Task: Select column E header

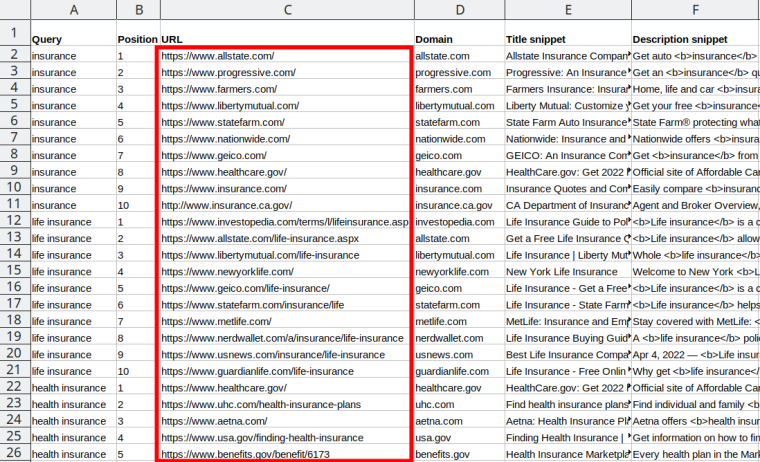Action: 568,10
